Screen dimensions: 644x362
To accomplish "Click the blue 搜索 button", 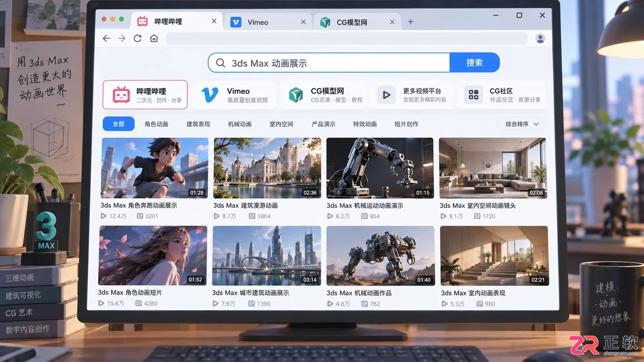I will click(x=475, y=63).
